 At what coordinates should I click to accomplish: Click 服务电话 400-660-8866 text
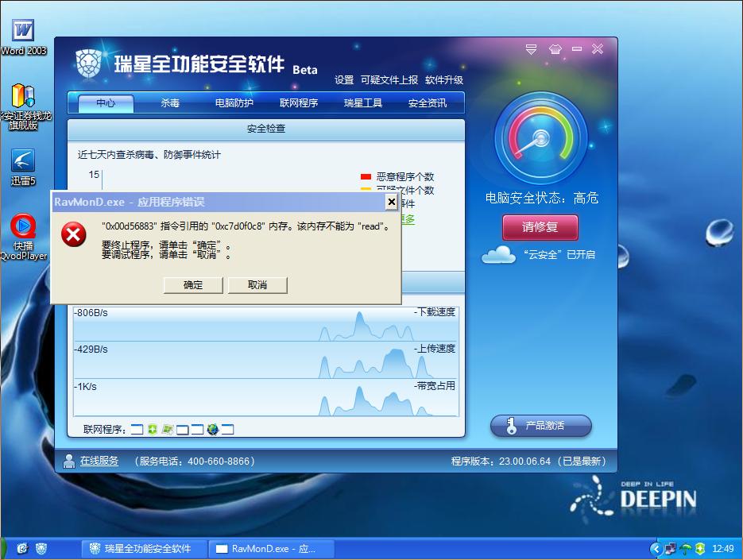195,461
